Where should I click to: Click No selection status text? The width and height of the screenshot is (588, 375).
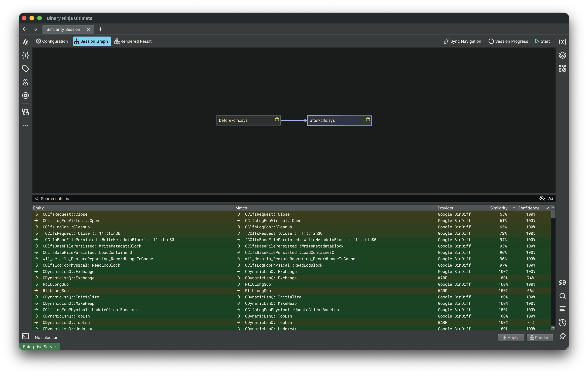click(x=46, y=338)
